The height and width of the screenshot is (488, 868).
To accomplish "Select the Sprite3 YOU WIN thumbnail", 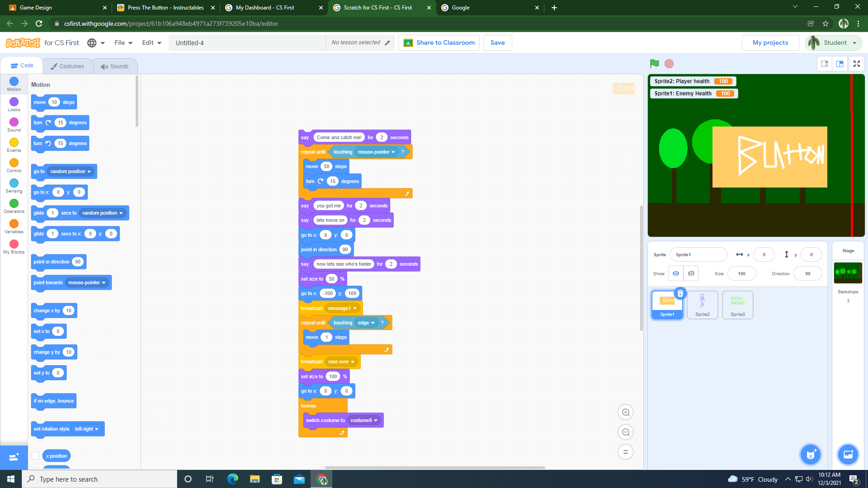I will [x=737, y=305].
